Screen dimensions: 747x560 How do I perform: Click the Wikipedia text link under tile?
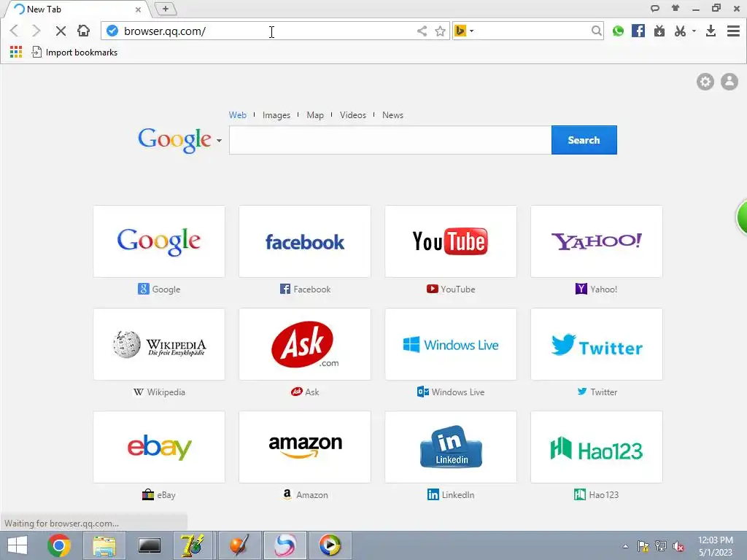(x=166, y=392)
